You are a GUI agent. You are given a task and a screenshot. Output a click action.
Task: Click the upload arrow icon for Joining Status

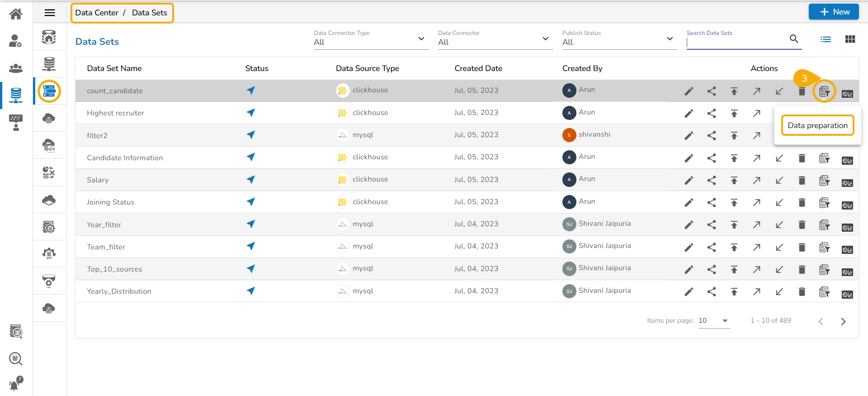734,203
